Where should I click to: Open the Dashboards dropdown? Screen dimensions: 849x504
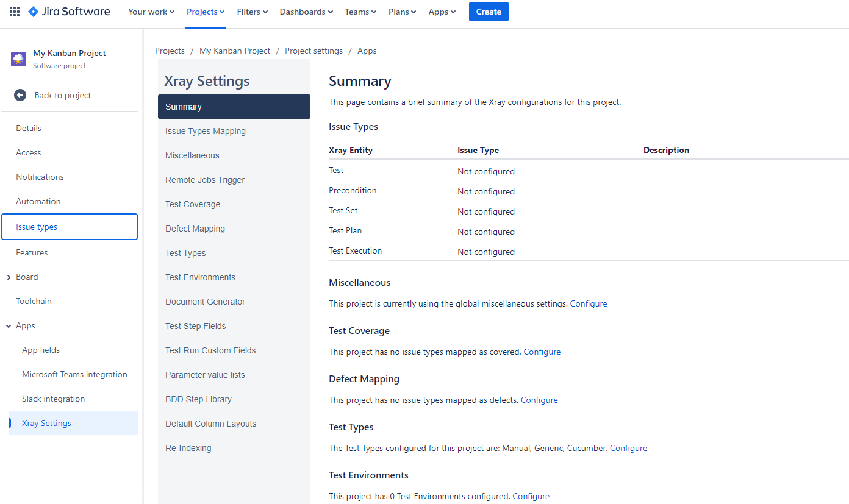click(x=306, y=12)
